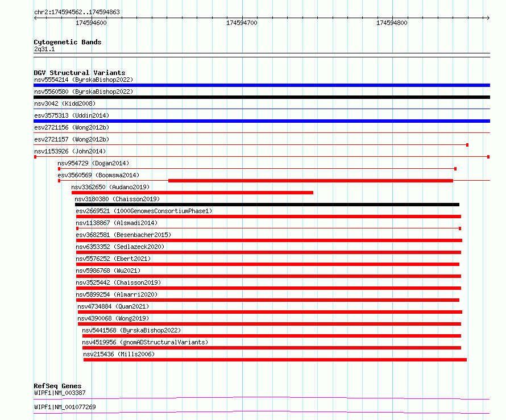Click the WIPF1|NM_003387 gene label
Screen dimensions: 506x420
pos(60,393)
